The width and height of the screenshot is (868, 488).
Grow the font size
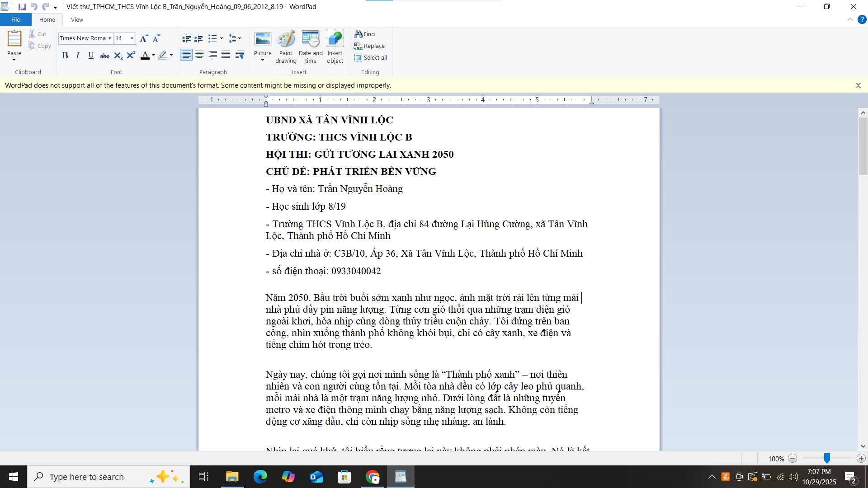pyautogui.click(x=144, y=38)
